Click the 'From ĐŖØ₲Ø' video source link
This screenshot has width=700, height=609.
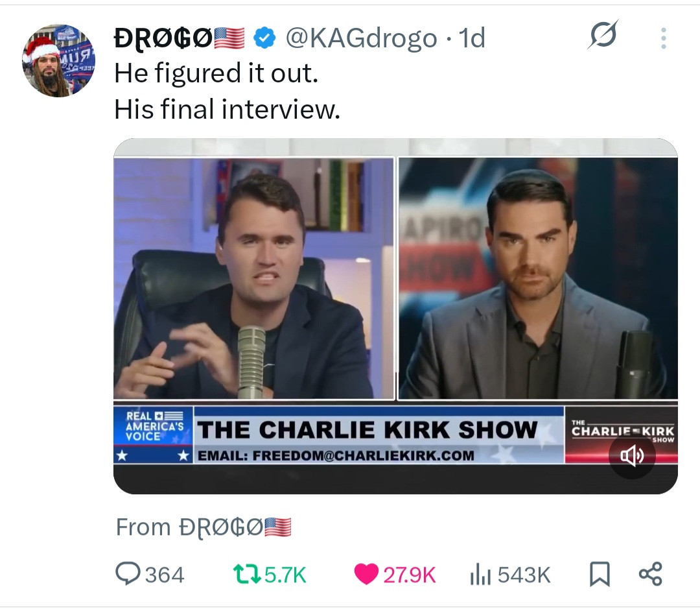pyautogui.click(x=204, y=527)
